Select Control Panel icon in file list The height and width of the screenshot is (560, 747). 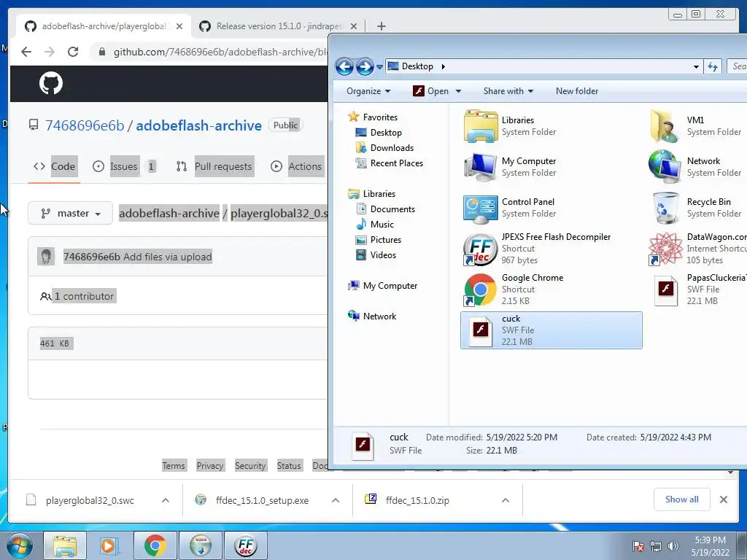(481, 208)
